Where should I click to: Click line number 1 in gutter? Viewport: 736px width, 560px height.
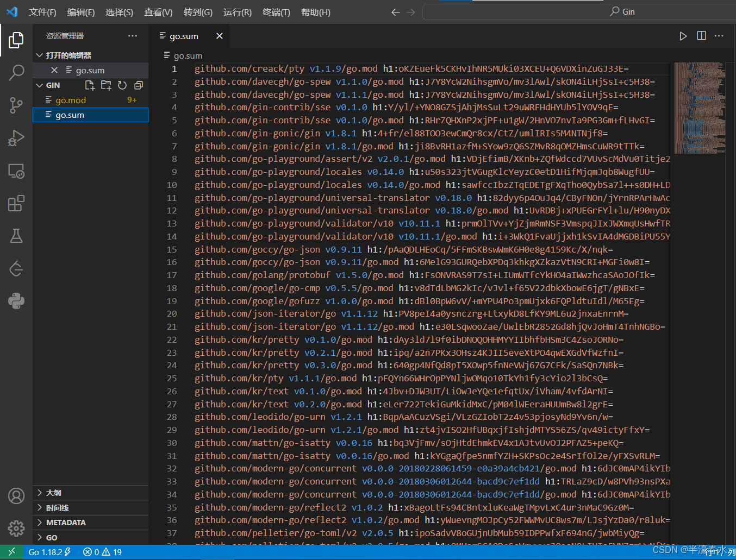click(174, 68)
